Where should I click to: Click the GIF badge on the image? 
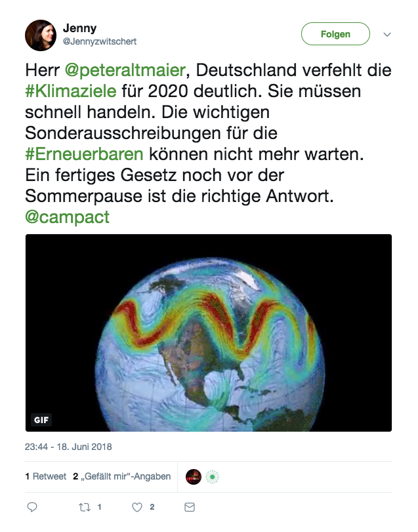tap(41, 420)
